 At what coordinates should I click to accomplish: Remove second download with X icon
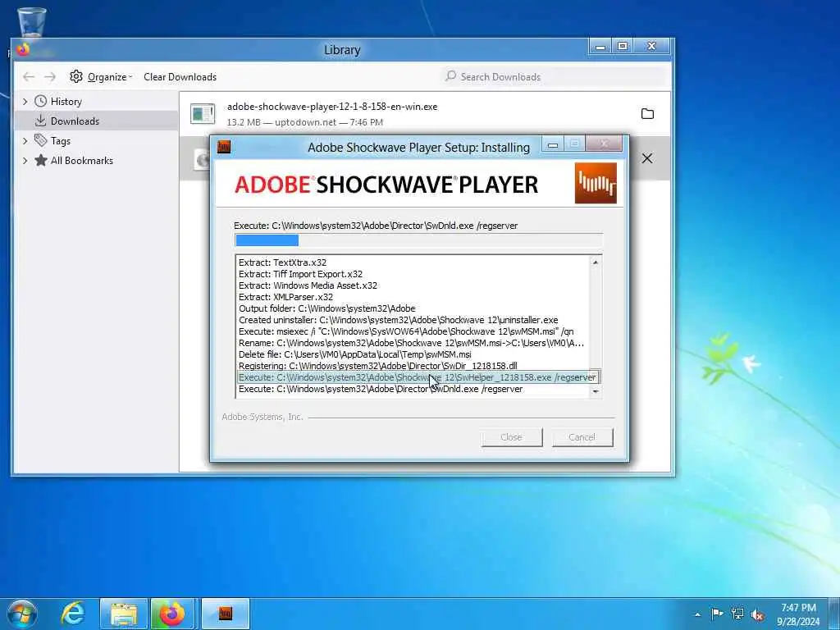pos(647,158)
